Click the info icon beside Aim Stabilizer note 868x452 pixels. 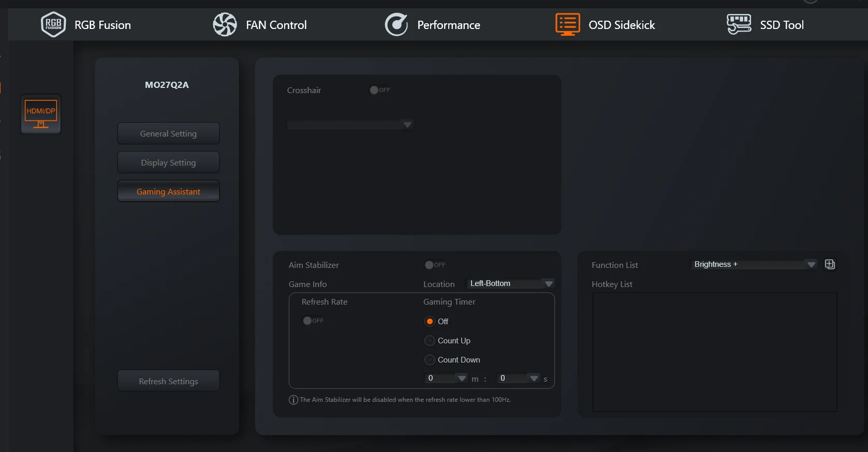pyautogui.click(x=293, y=400)
